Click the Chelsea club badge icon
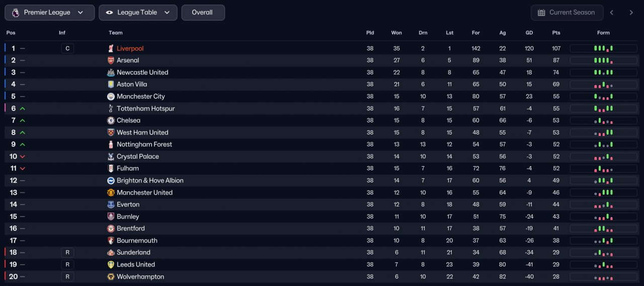This screenshot has width=644, height=286. click(x=111, y=120)
